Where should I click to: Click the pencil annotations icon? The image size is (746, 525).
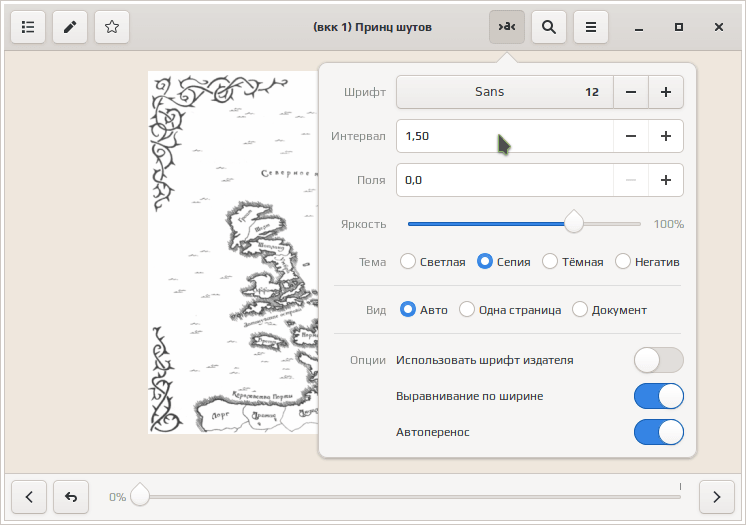click(70, 27)
